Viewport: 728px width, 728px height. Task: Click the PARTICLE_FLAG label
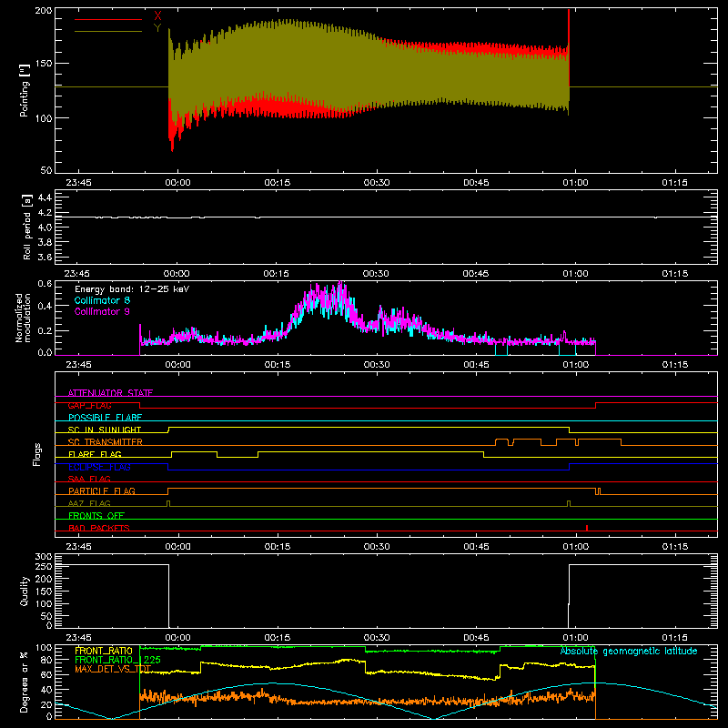(x=102, y=490)
